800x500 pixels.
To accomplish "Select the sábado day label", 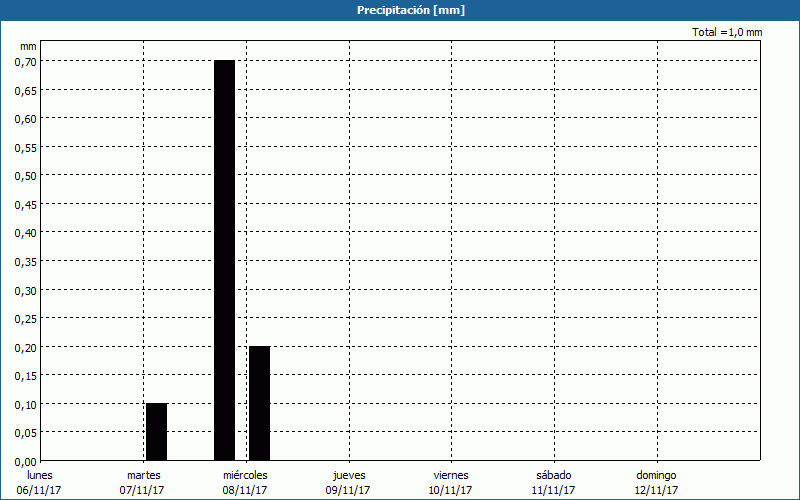I will [x=553, y=475].
